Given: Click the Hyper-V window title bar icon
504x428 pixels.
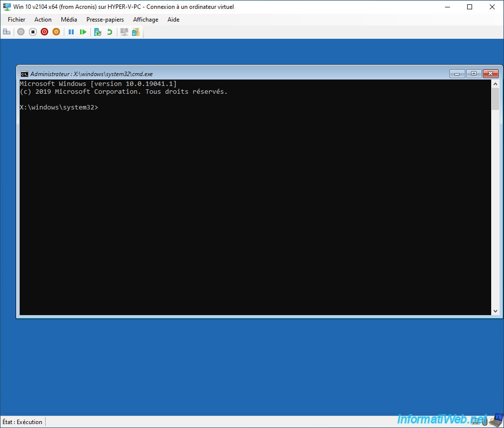Looking at the screenshot, I should [7, 7].
